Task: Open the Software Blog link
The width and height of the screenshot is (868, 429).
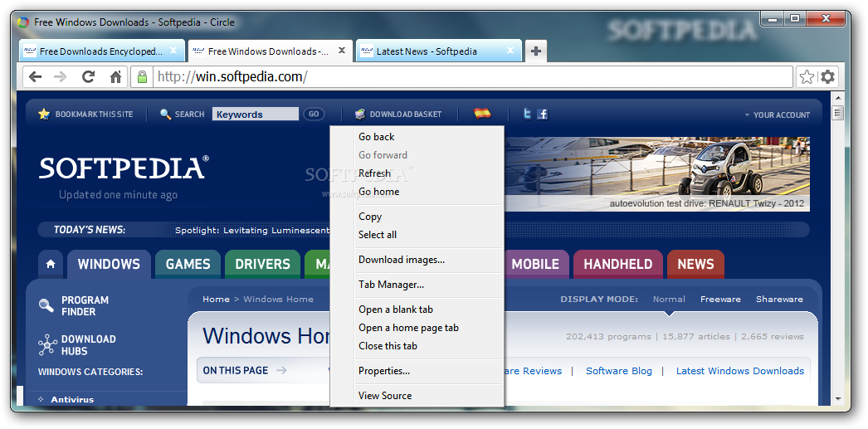Action: 619,371
